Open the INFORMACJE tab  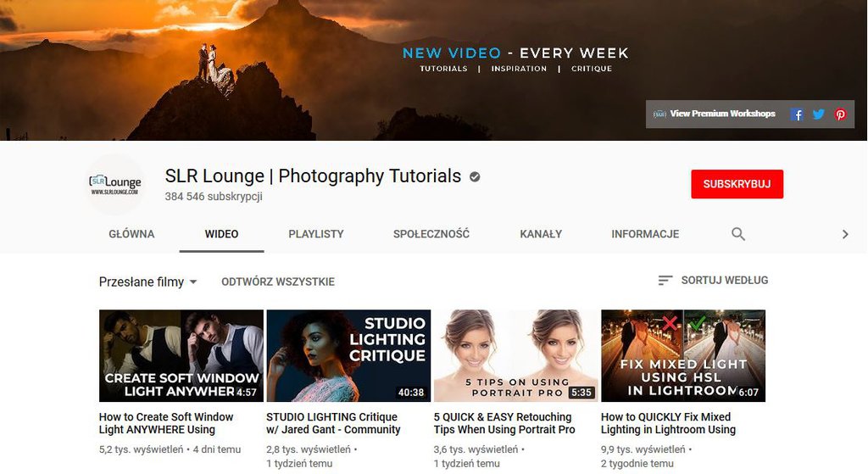(645, 234)
